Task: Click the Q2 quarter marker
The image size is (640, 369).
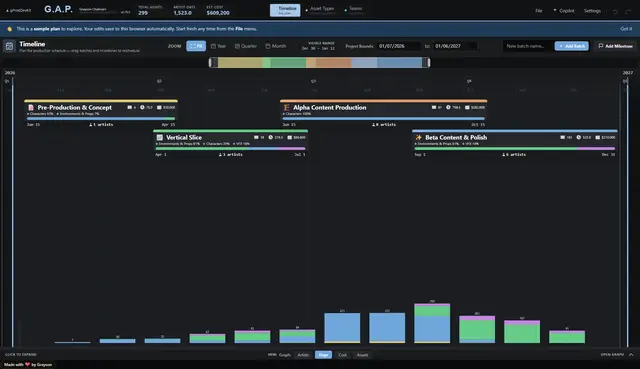Action: point(159,81)
